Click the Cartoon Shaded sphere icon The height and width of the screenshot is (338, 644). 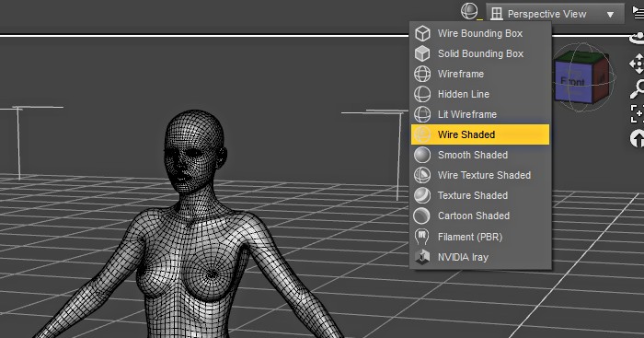pyautogui.click(x=422, y=216)
